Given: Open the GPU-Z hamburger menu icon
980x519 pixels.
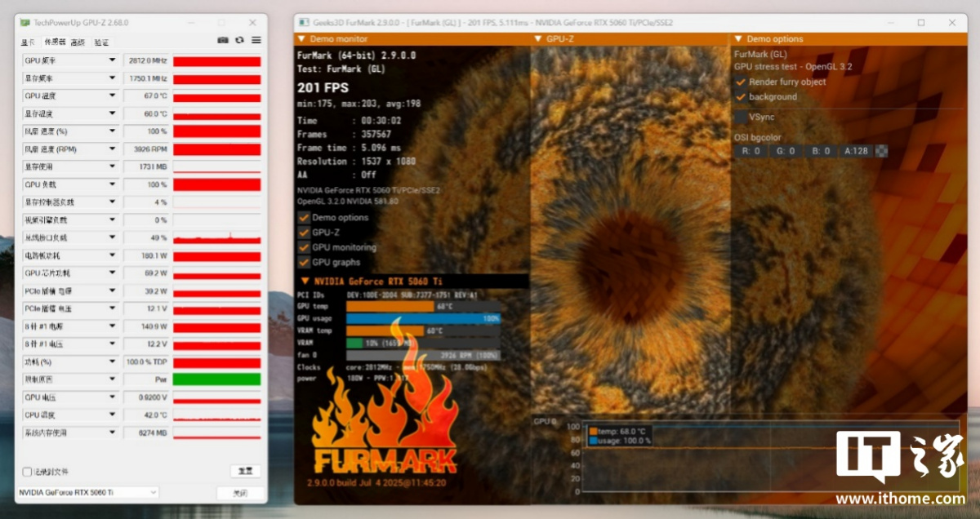Looking at the screenshot, I should coord(256,40).
